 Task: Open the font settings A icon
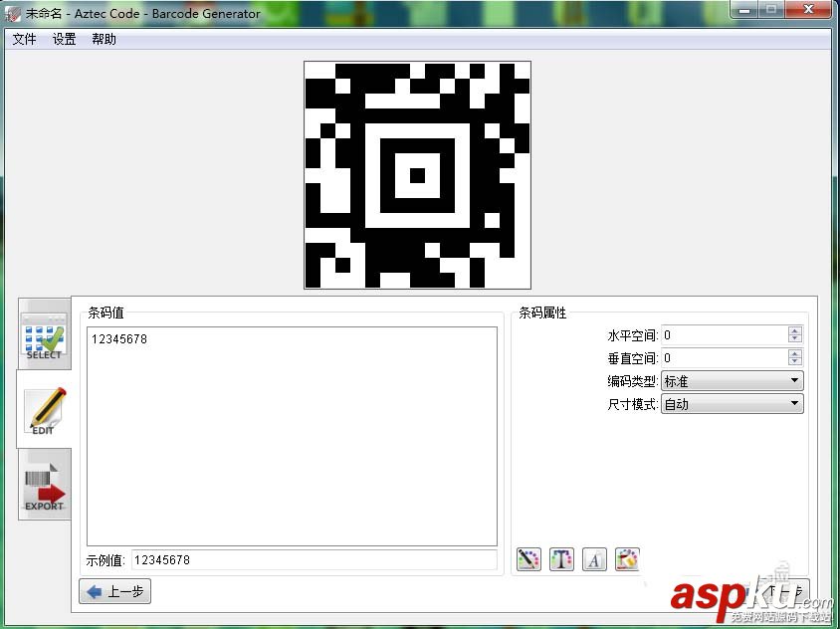point(594,560)
